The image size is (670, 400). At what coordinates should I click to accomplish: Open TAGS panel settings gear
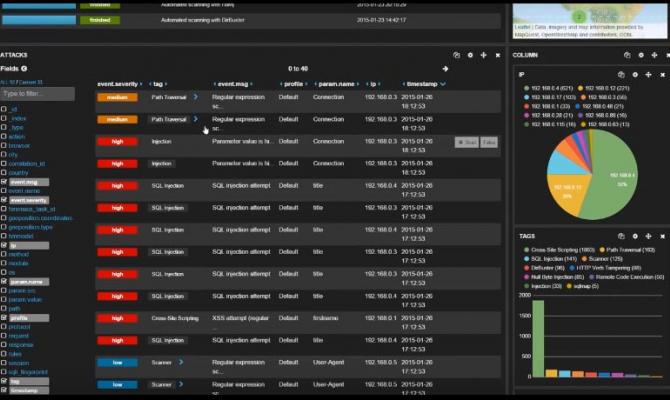635,236
